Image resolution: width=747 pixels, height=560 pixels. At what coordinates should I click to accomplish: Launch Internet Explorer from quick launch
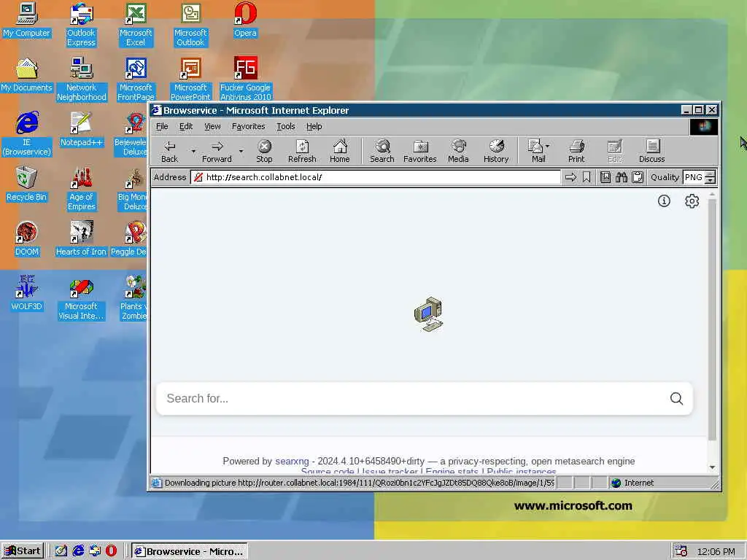click(x=78, y=551)
